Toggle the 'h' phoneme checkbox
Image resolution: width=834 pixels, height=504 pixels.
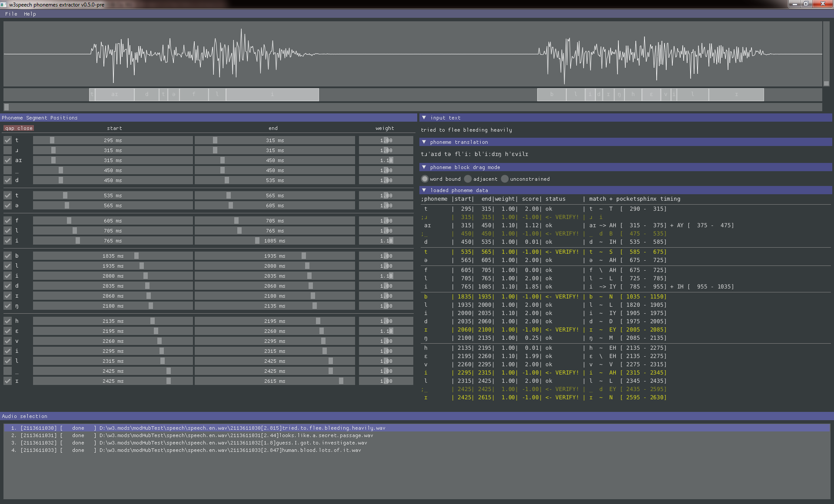click(7, 321)
